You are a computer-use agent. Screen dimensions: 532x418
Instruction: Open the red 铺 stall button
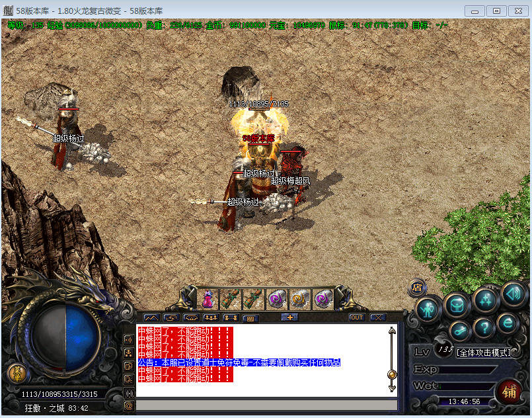[510, 392]
